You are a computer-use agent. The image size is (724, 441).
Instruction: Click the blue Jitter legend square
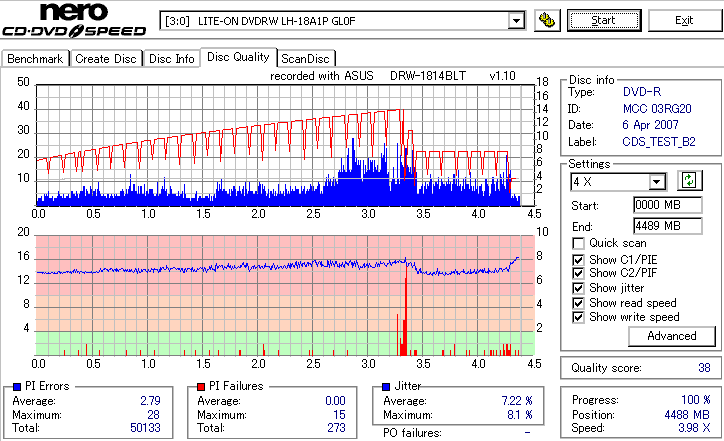pyautogui.click(x=386, y=387)
